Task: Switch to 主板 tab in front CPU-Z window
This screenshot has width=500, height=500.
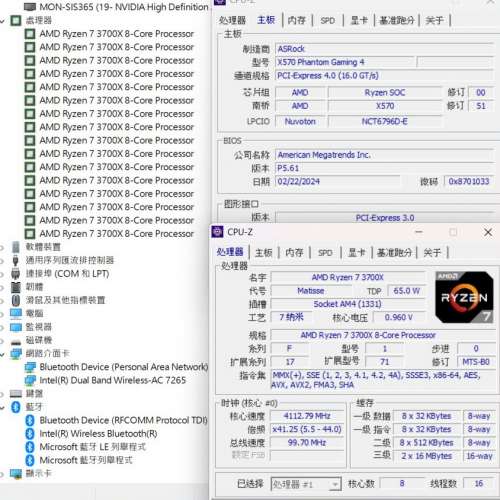Action: click(264, 253)
